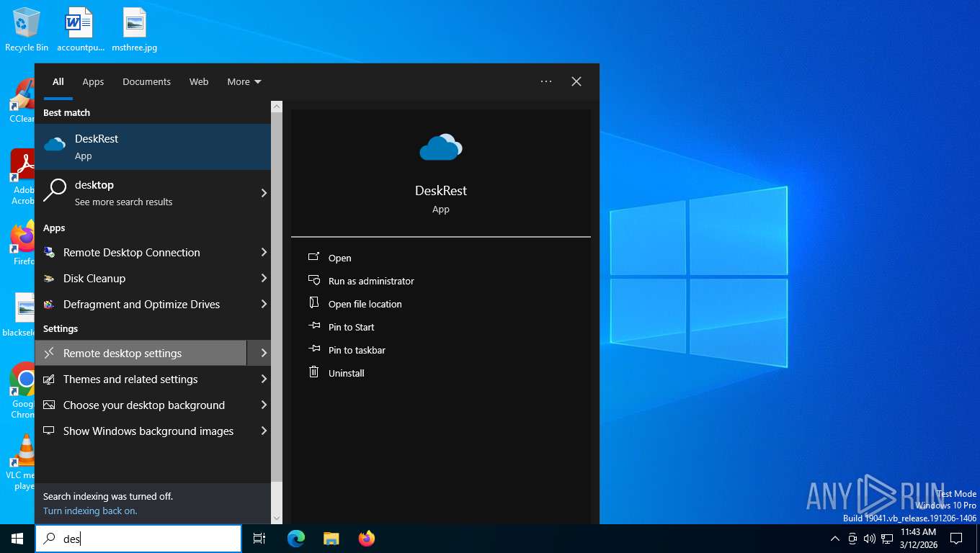The width and height of the screenshot is (980, 553).
Task: Click the Defragment and Optimize Drives icon
Action: [49, 305]
